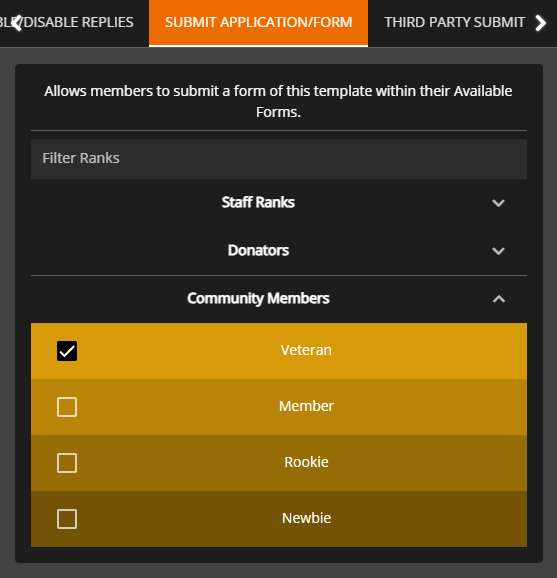Select the Member rank label
This screenshot has height=578, width=557.
pyautogui.click(x=306, y=406)
